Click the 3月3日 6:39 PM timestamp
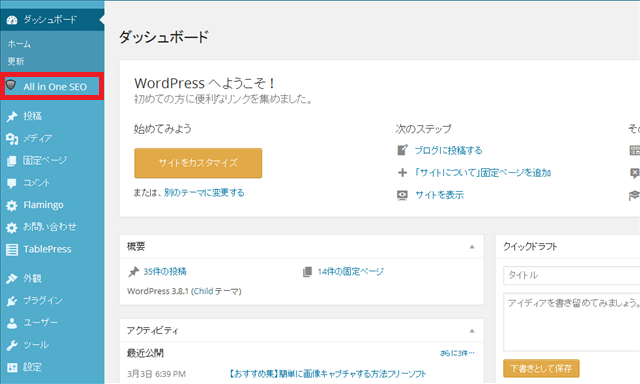 tap(156, 374)
